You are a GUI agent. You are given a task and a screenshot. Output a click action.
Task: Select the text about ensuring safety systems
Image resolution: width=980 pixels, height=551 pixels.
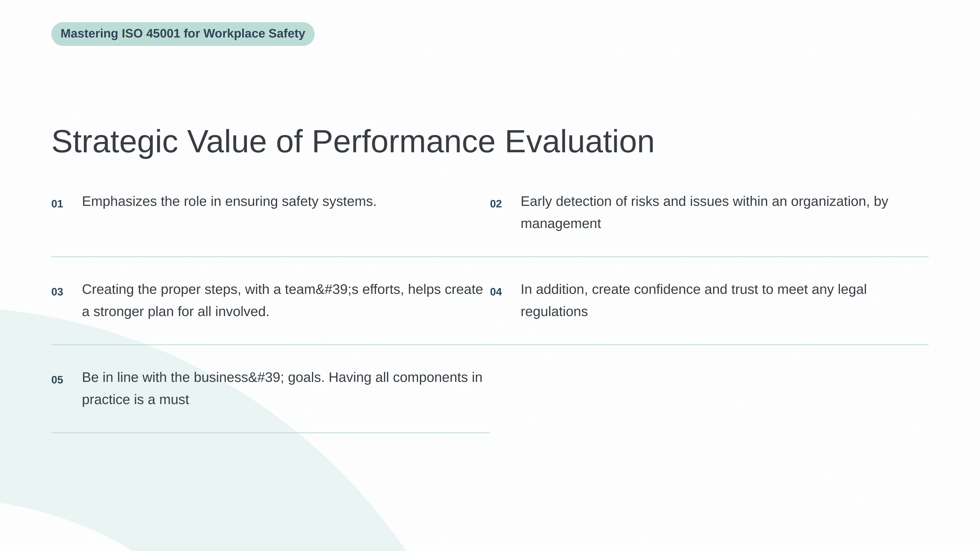point(229,201)
